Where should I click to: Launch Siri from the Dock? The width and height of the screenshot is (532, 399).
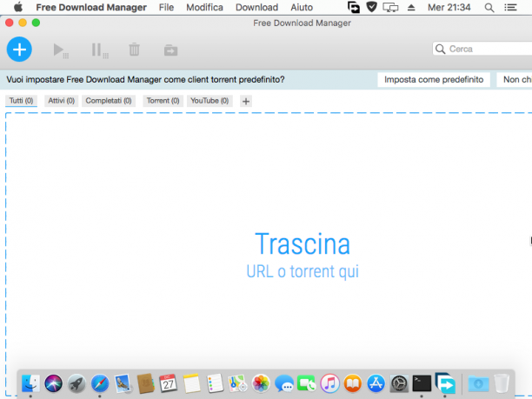pyautogui.click(x=53, y=383)
